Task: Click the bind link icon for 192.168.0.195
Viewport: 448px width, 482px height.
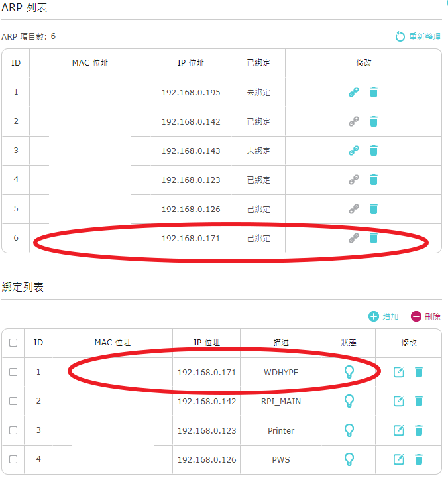Action: click(354, 92)
